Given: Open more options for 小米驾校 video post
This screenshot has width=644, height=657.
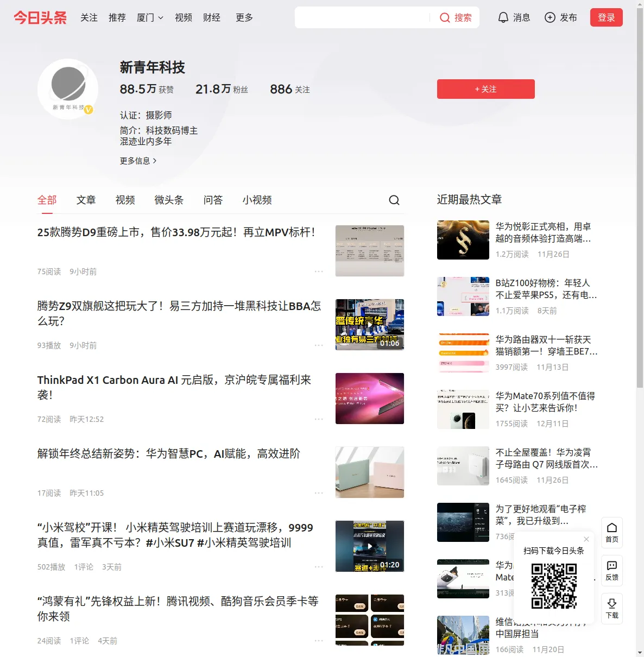Looking at the screenshot, I should click(x=319, y=567).
